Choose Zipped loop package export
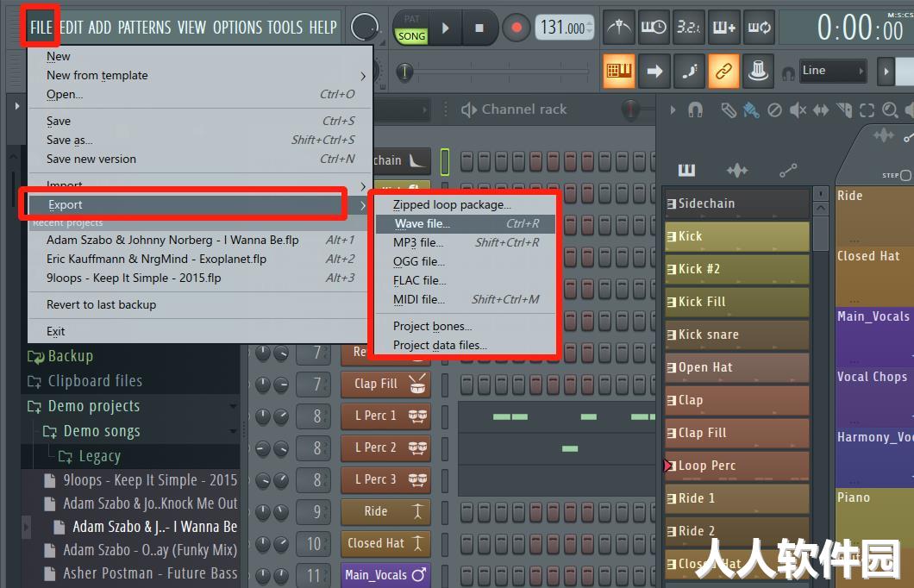The width and height of the screenshot is (914, 588). pos(465,204)
